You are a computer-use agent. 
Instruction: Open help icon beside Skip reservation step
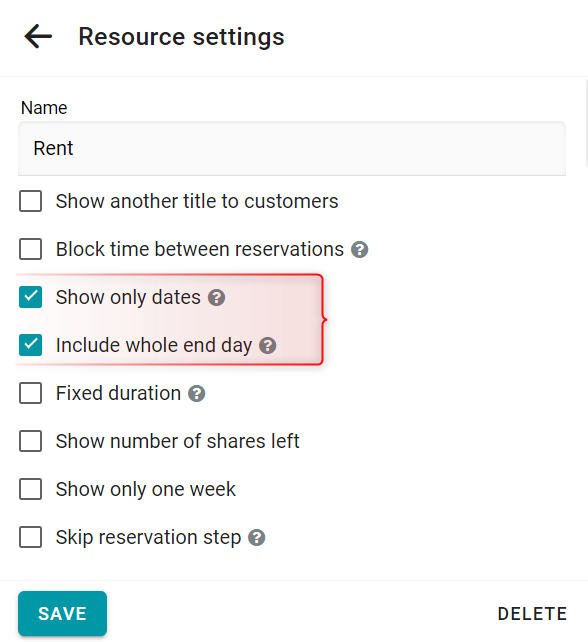(x=257, y=538)
